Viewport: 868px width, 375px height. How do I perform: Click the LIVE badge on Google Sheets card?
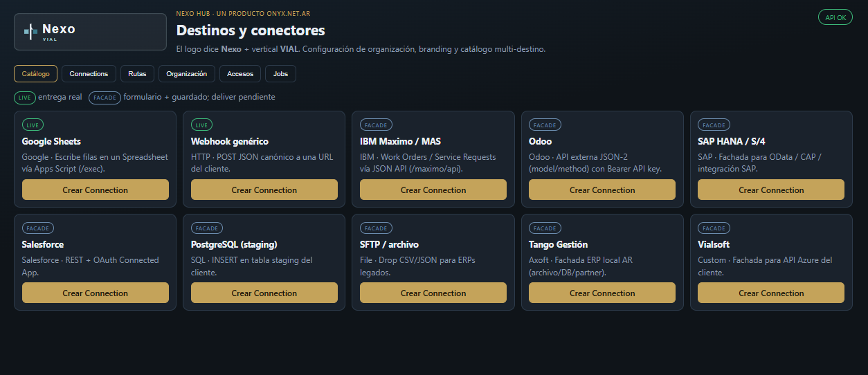coord(33,125)
